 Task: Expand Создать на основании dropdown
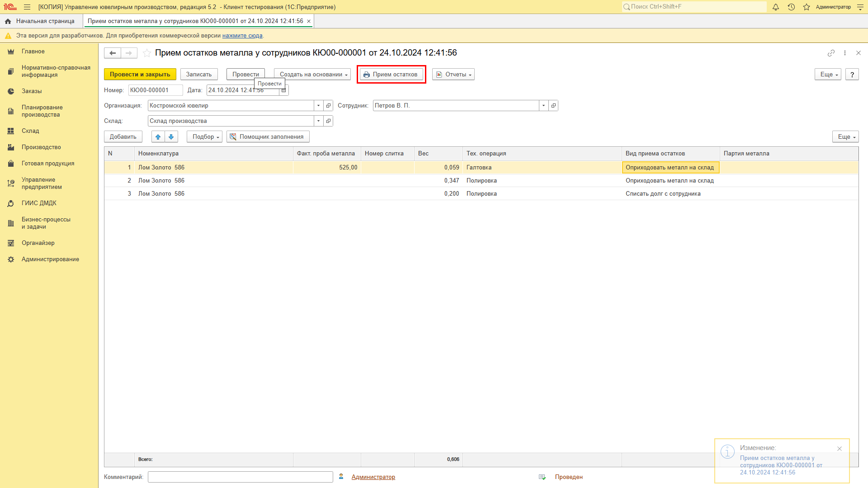(x=312, y=75)
